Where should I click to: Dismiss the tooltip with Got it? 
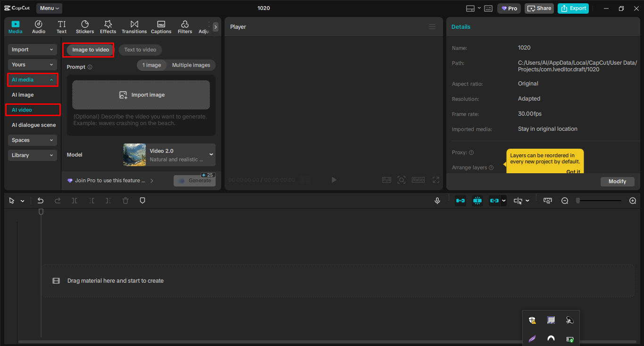click(573, 171)
